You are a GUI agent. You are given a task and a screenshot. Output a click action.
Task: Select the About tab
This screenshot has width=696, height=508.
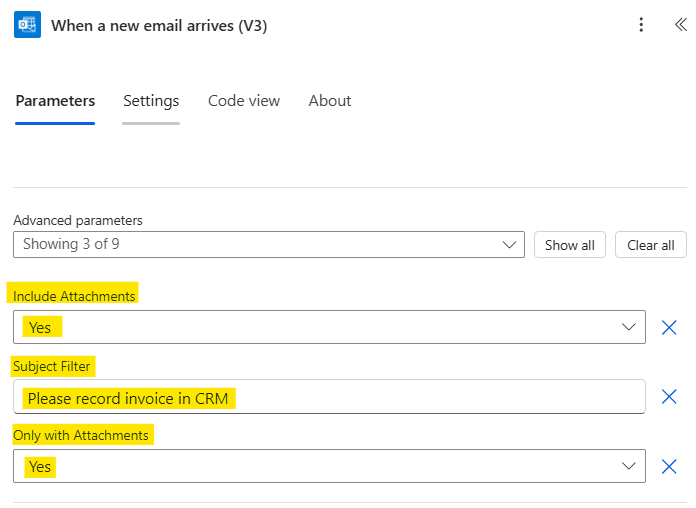tap(329, 101)
